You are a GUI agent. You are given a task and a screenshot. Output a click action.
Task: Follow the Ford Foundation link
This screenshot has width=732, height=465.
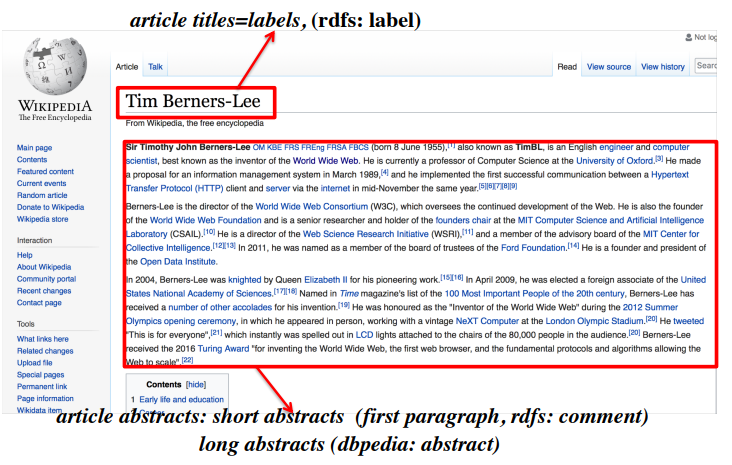click(533, 248)
